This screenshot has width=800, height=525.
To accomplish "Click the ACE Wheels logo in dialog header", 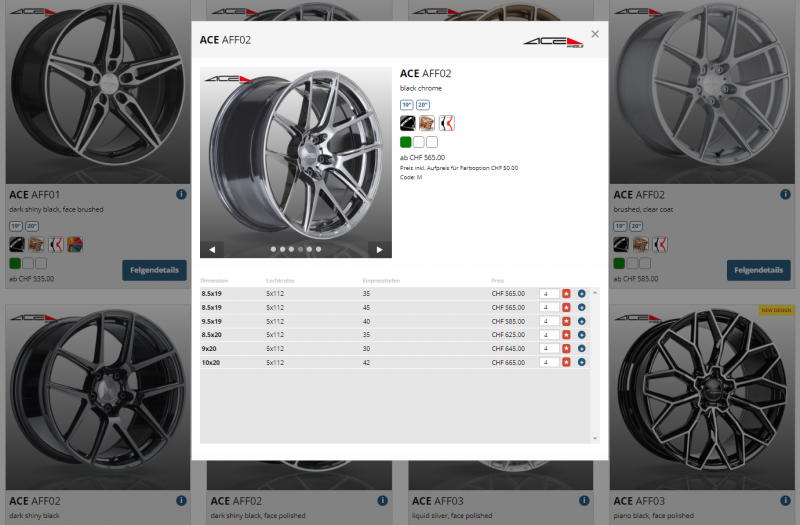I will [x=554, y=42].
